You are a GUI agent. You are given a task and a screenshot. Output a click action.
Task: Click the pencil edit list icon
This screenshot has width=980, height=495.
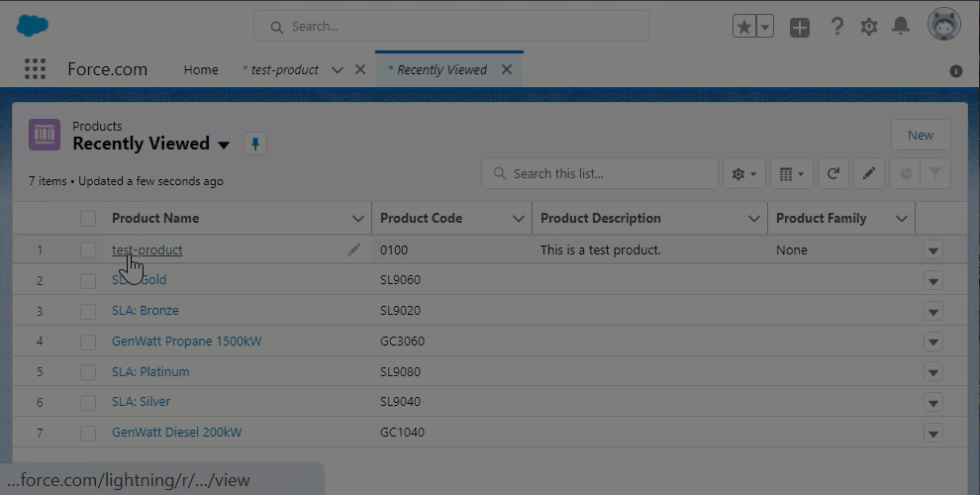click(868, 174)
